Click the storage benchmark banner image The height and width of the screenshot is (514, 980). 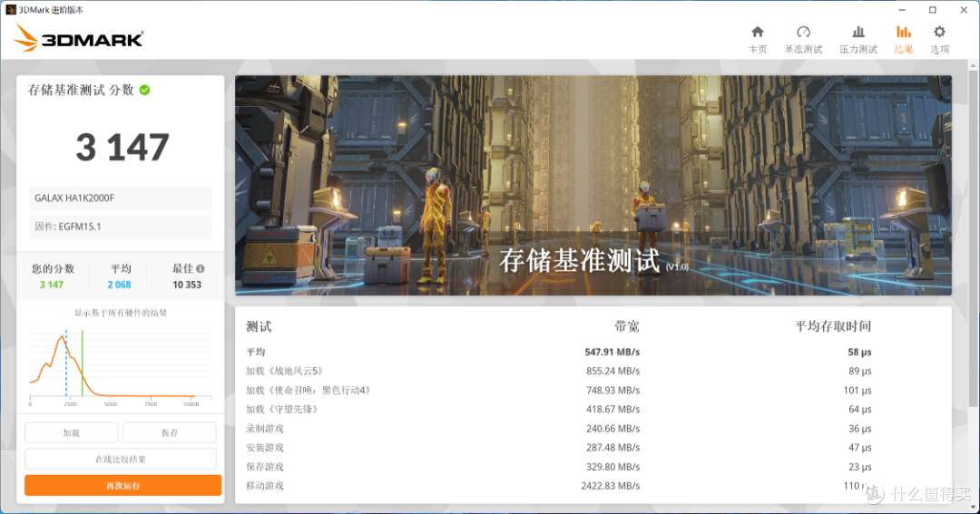(593, 186)
